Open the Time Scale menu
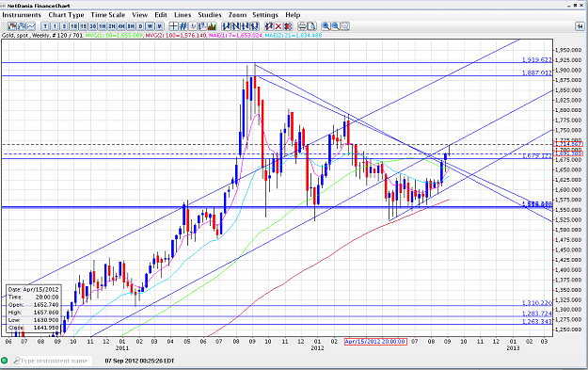Screen dimensions: 588x370 point(108,15)
